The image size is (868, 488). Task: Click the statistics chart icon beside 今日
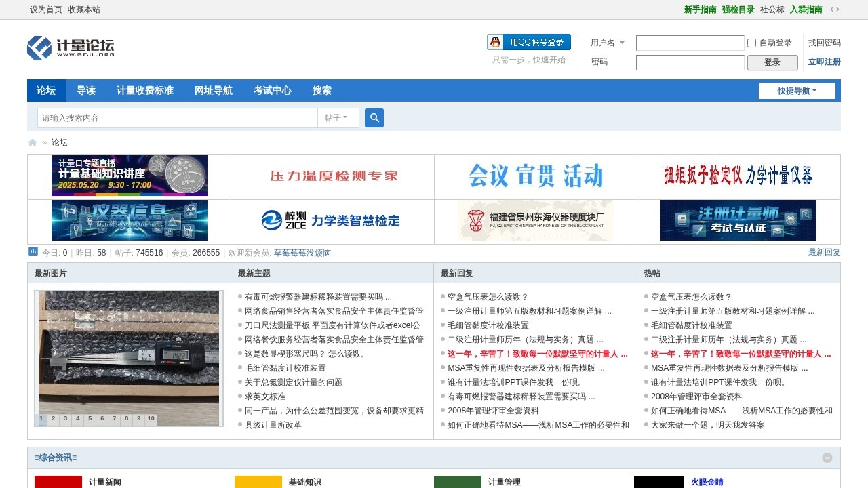(33, 251)
